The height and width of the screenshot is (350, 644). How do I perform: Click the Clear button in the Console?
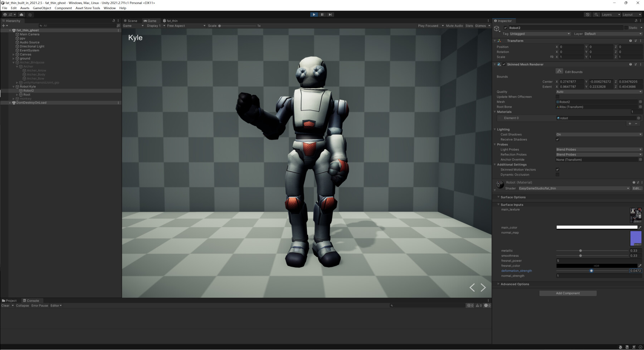[5, 305]
